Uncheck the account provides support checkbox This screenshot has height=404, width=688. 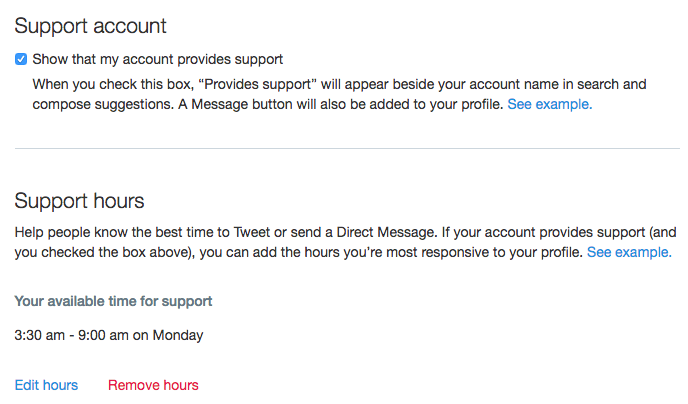21,59
